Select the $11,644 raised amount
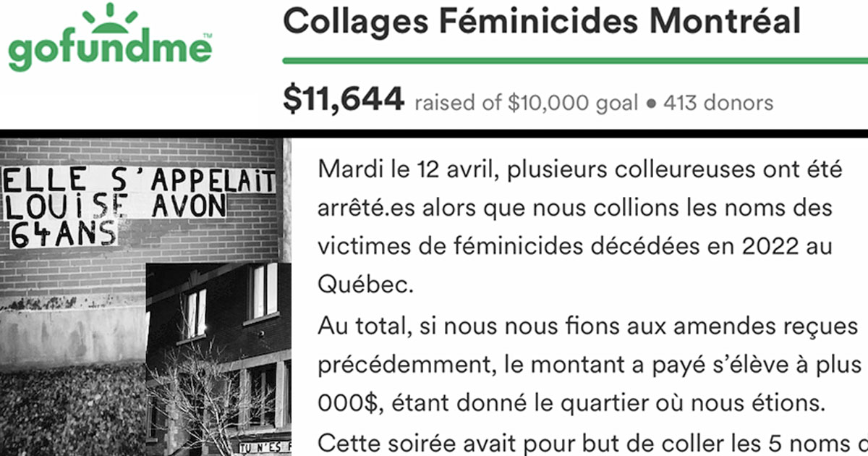Screen dimensions: 868x456 (343, 101)
